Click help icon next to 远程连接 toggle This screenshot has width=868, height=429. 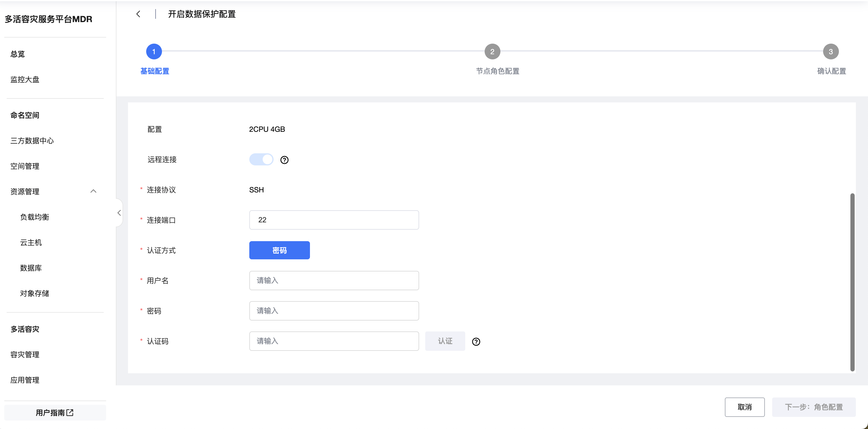point(284,160)
